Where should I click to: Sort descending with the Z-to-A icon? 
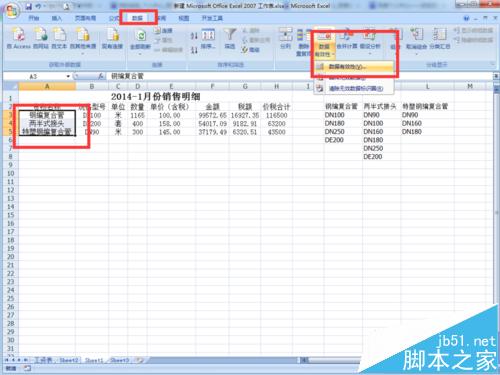pyautogui.click(x=194, y=50)
